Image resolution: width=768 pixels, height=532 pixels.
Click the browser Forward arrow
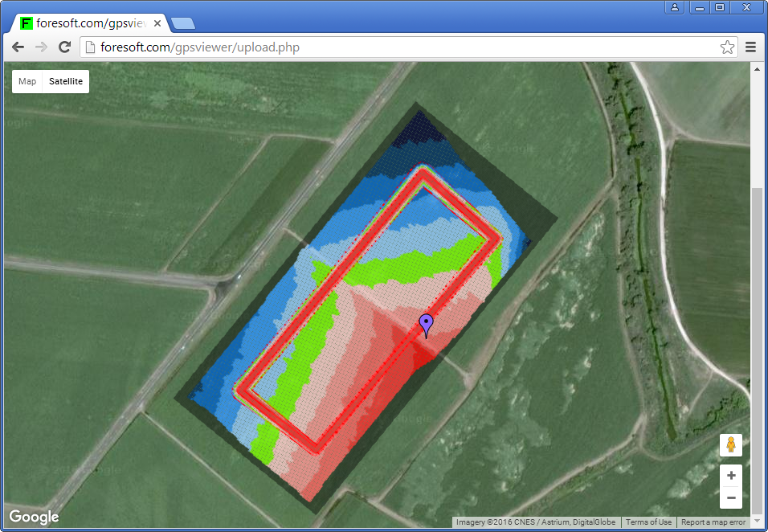coord(41,47)
